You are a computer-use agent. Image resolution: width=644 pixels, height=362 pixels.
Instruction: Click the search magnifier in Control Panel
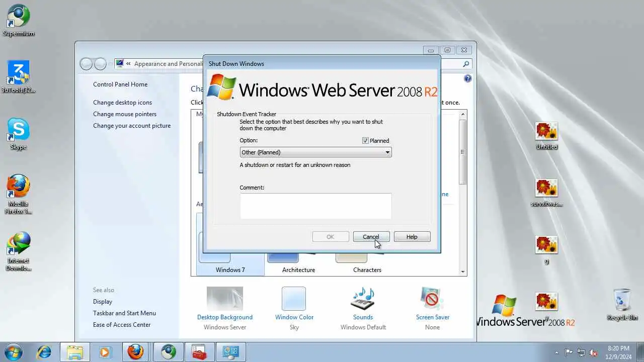click(466, 64)
